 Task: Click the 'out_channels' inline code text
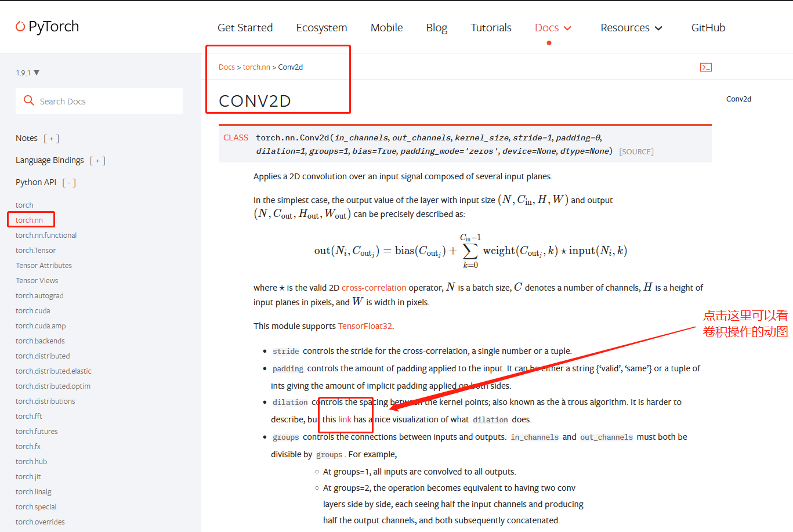[x=607, y=437]
